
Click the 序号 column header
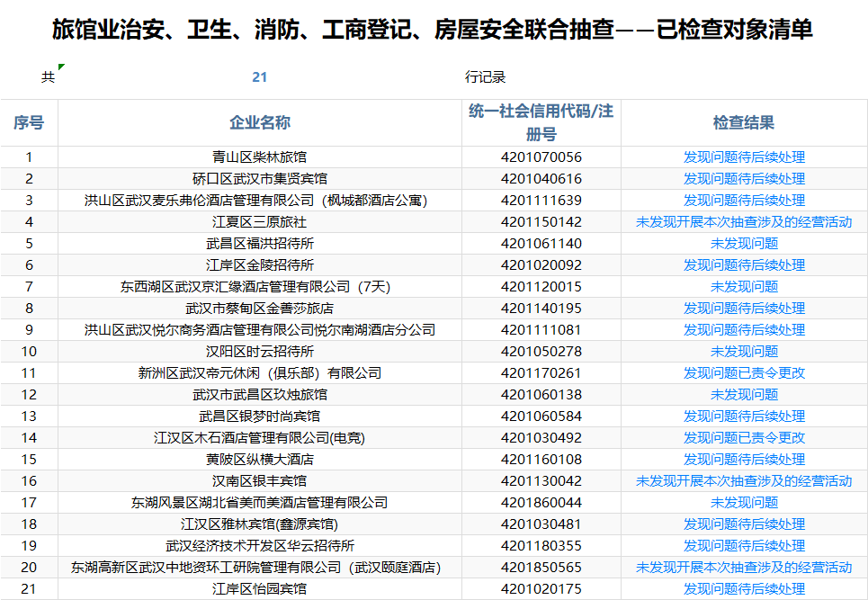coord(29,123)
